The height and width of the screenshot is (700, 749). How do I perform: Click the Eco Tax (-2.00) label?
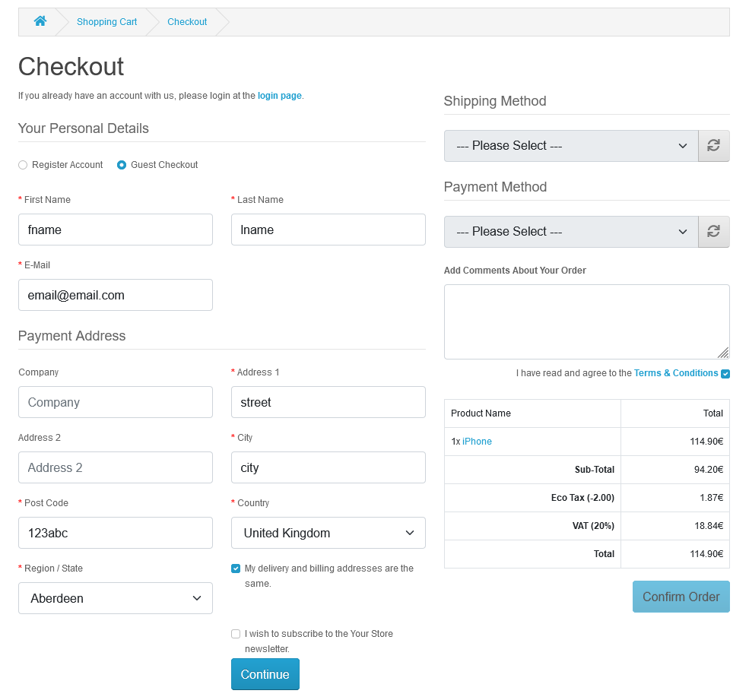coord(582,498)
